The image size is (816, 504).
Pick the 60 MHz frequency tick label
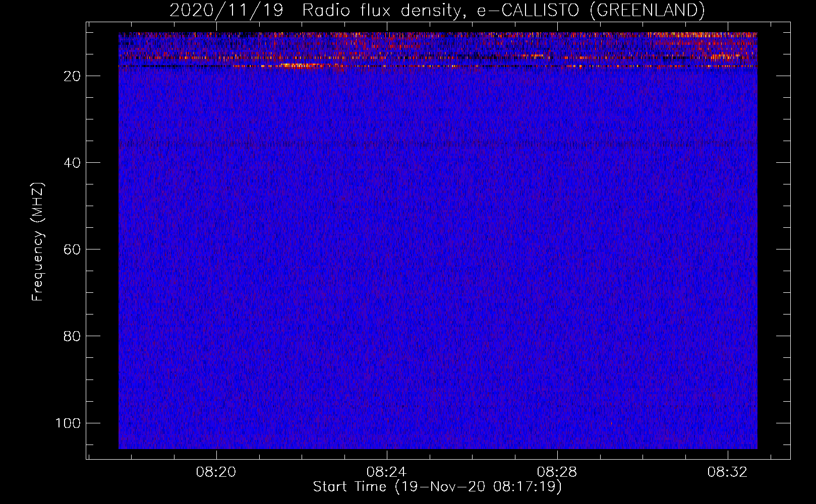72,249
